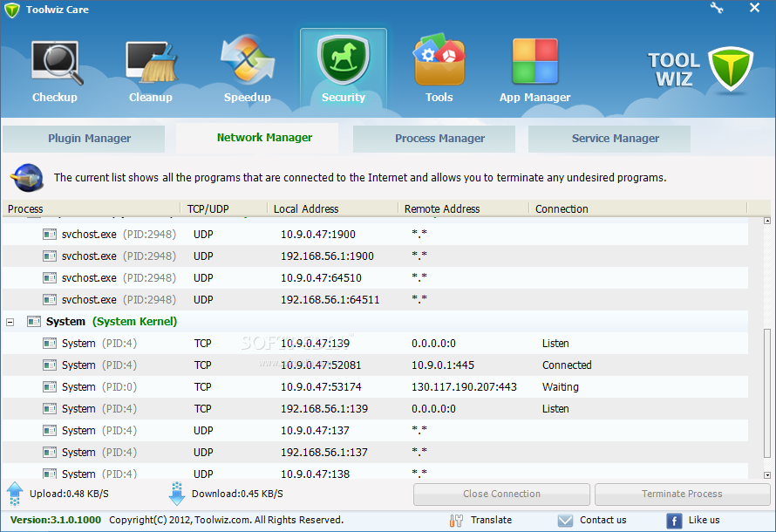Click the globe network icon beside description

coord(27,178)
